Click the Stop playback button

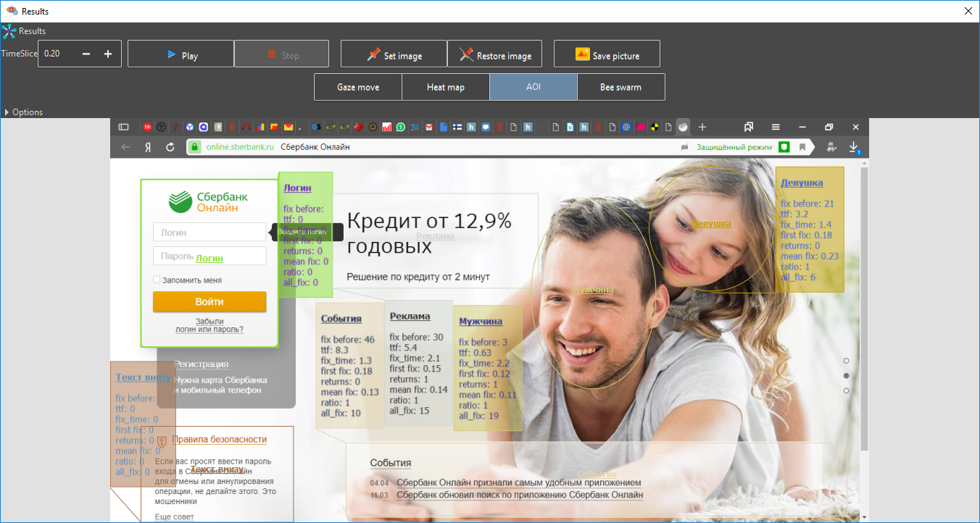(x=282, y=54)
